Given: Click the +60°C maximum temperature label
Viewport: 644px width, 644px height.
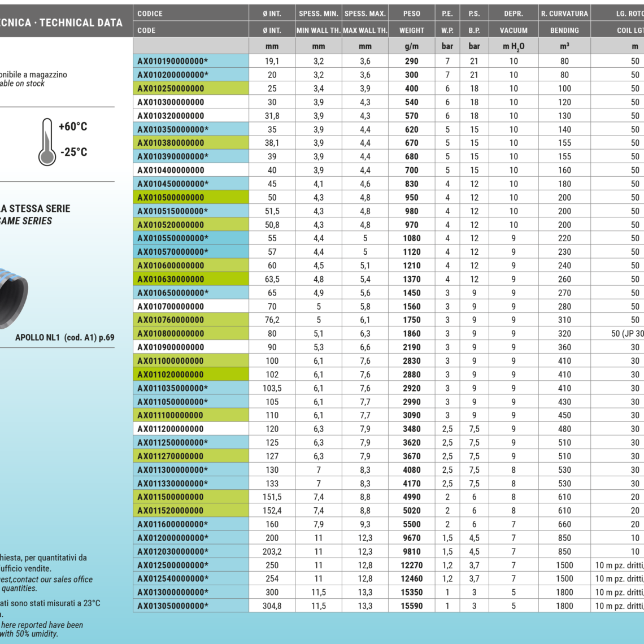Looking at the screenshot, I should (73, 127).
